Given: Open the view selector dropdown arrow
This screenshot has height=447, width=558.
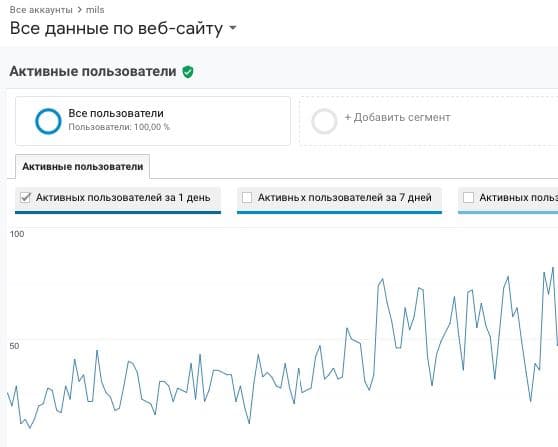Looking at the screenshot, I should (233, 28).
